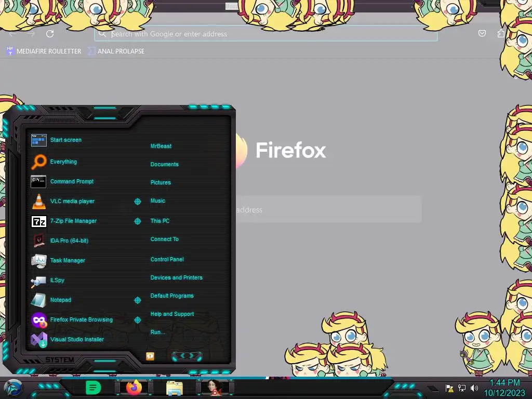Launch VLC media player cone icon
532x399 pixels.
point(38,201)
